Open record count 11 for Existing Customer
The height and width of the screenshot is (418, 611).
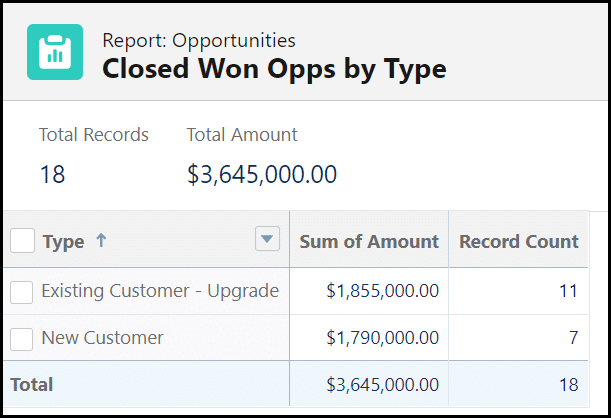coord(567,291)
